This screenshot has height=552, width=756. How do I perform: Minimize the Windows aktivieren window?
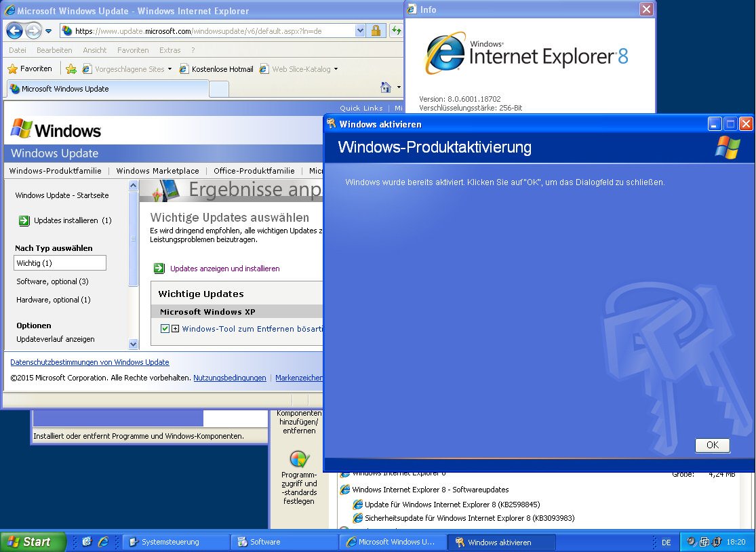[x=715, y=124]
